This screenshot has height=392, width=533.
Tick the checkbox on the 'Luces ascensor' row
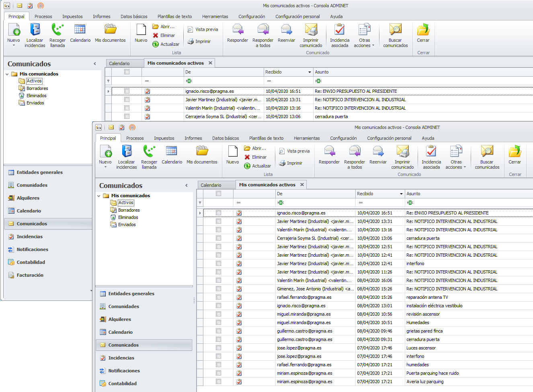[218, 348]
